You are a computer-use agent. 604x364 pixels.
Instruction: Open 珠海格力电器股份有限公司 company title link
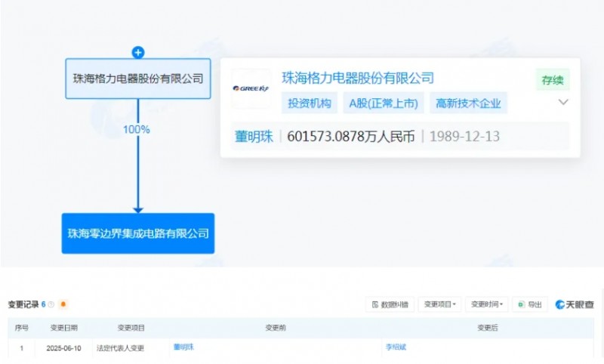[x=358, y=79]
